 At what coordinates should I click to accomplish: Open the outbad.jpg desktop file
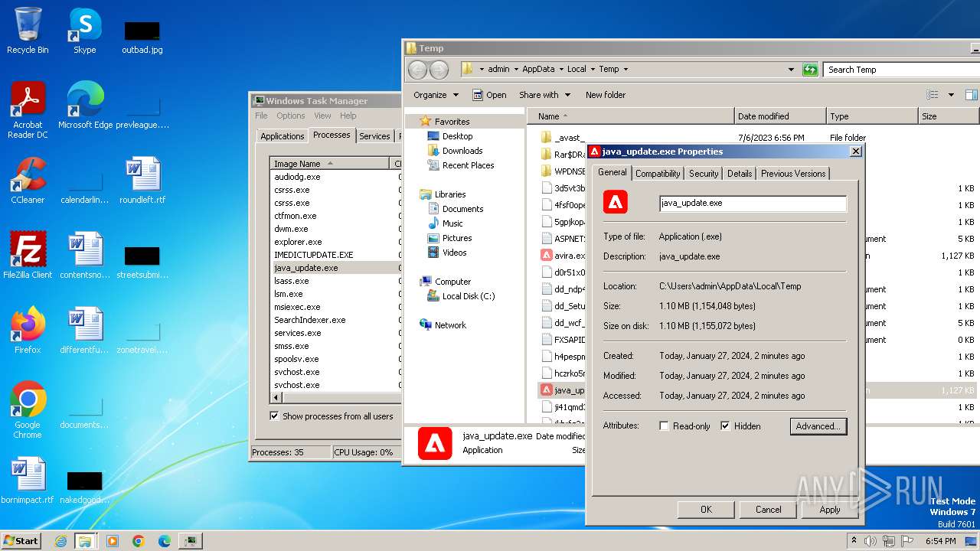142,37
